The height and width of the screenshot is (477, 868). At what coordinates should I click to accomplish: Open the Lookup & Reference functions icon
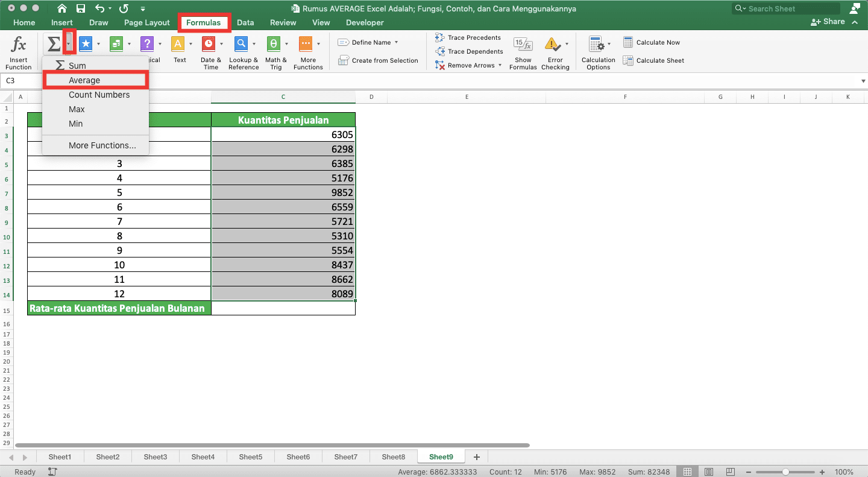(241, 43)
